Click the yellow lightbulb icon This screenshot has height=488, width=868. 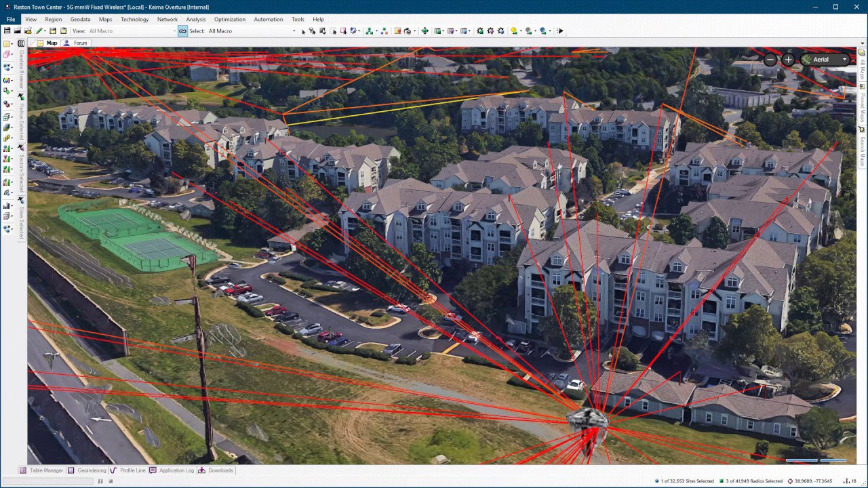coord(514,30)
